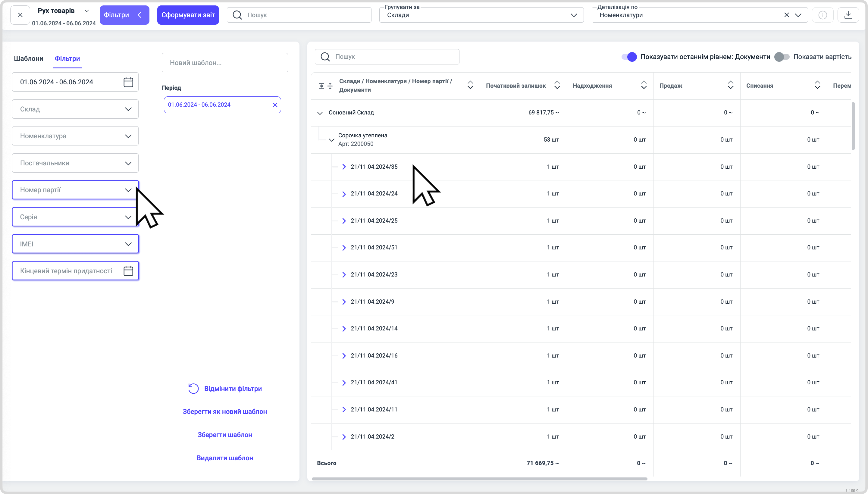Collapse the Сорочка утеплена row
868x494 pixels.
[331, 140]
